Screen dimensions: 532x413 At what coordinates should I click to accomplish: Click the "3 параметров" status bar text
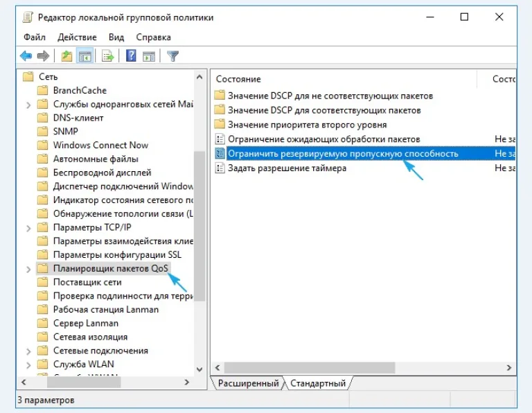coord(46,400)
